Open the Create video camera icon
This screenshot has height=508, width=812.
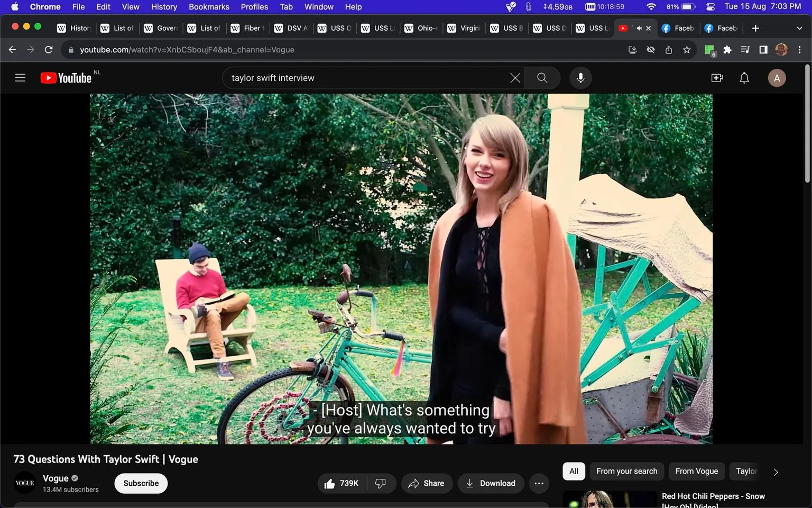(x=717, y=78)
